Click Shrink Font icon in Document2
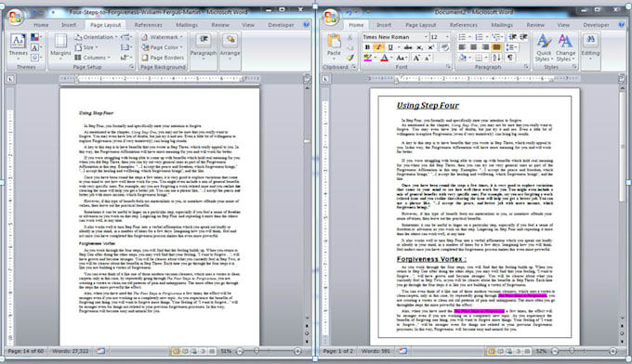Image resolution: width=632 pixels, height=364 pixels. pyautogui.click(x=427, y=58)
